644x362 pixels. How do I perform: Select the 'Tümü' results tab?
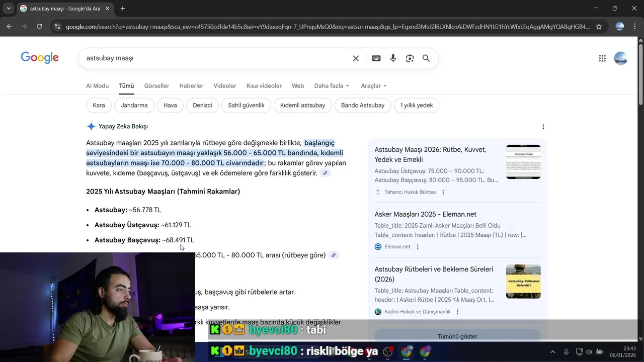(126, 86)
